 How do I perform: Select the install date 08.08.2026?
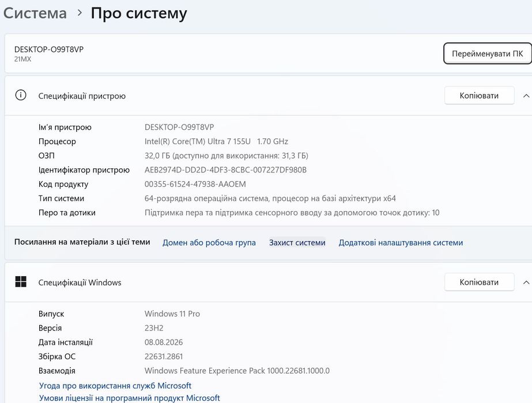pos(164,342)
